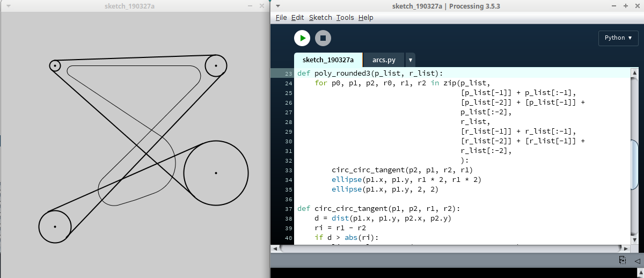
Task: Click the horizontal scrollbar right arrow
Action: pyautogui.click(x=626, y=248)
